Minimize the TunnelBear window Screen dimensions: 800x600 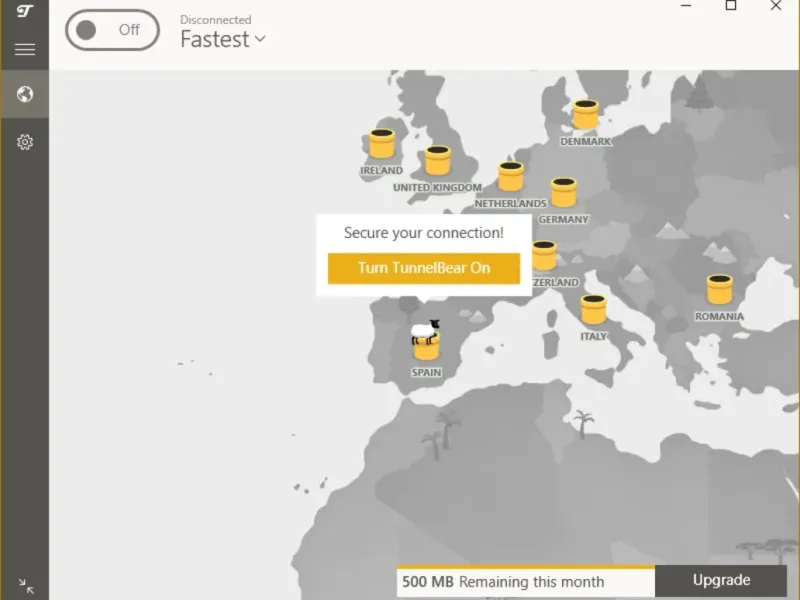[x=686, y=6]
